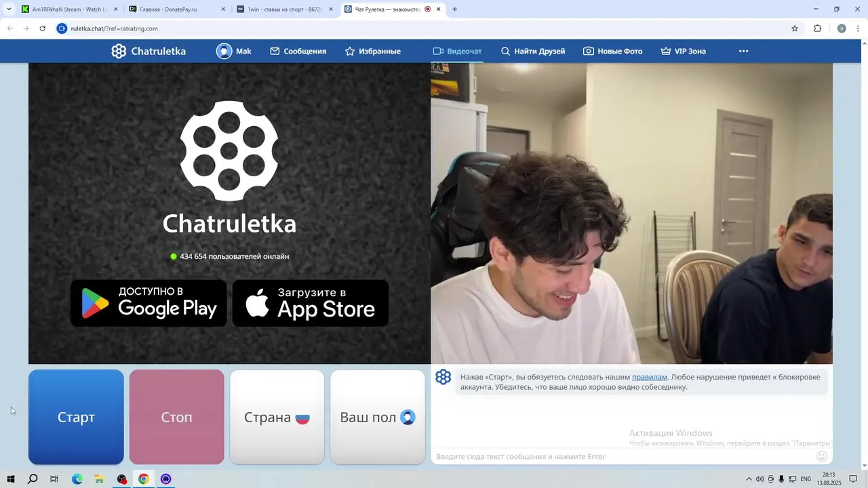Open the volume control in system tray
Screen dimensions: 868x488
click(x=759, y=479)
